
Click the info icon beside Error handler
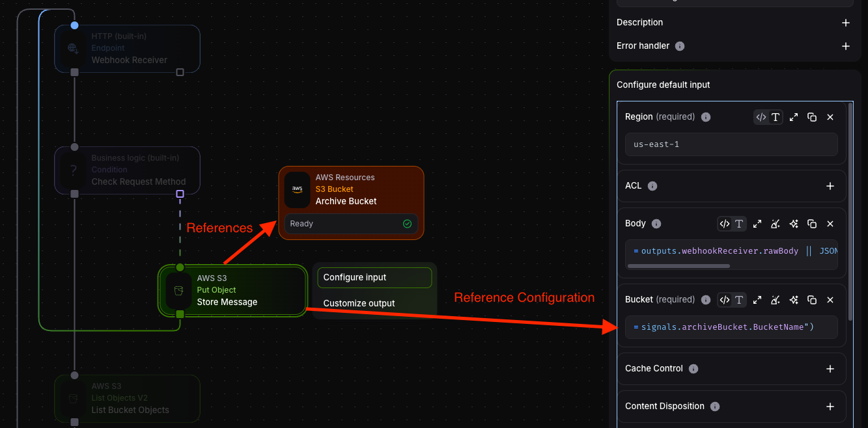coord(680,46)
